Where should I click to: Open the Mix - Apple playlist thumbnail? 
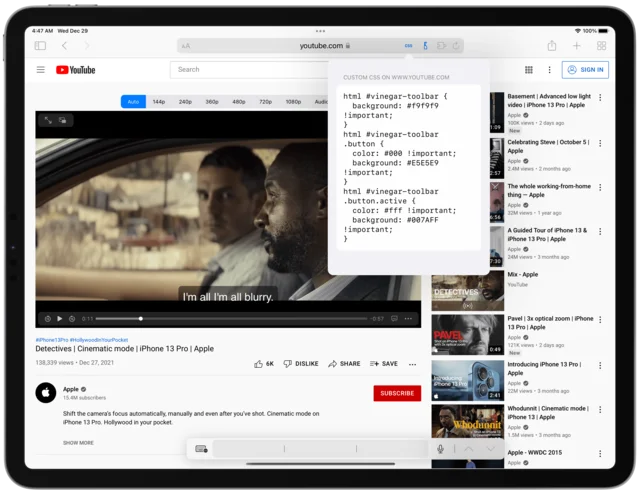(468, 293)
